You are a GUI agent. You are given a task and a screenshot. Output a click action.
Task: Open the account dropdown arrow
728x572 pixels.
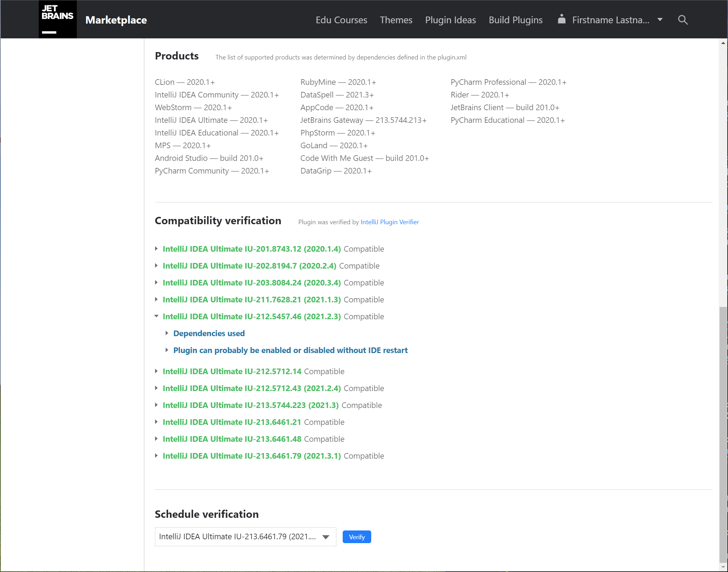pyautogui.click(x=660, y=20)
